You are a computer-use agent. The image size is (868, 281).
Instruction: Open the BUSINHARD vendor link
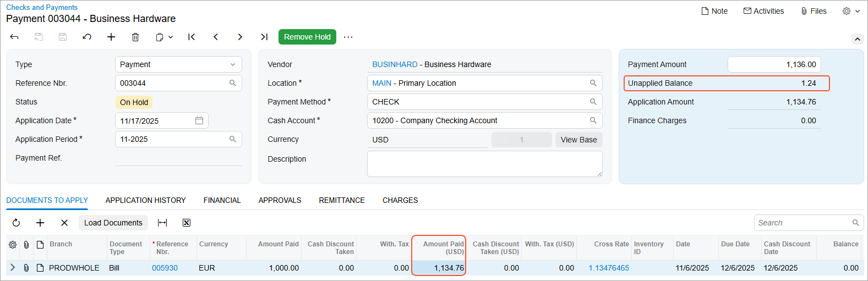click(x=395, y=64)
